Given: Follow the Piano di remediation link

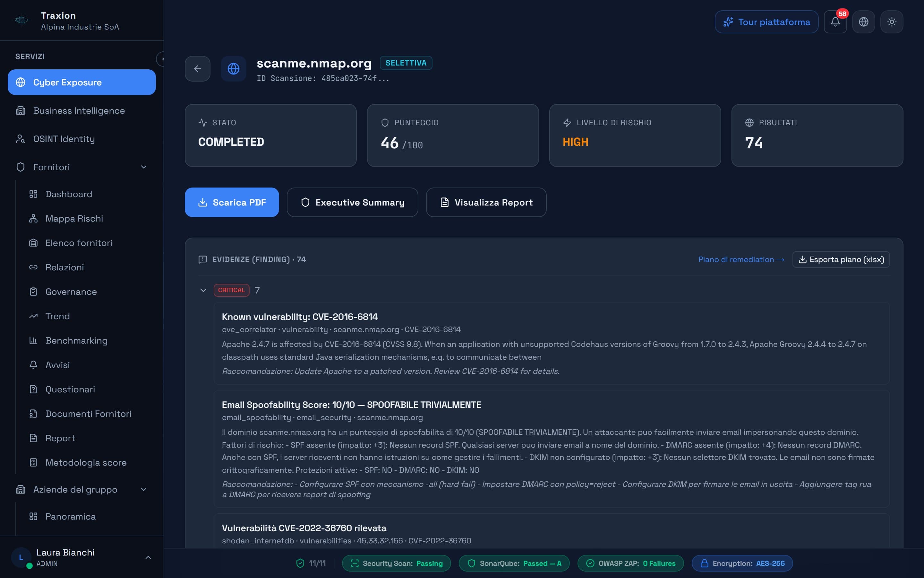Looking at the screenshot, I should 741,259.
